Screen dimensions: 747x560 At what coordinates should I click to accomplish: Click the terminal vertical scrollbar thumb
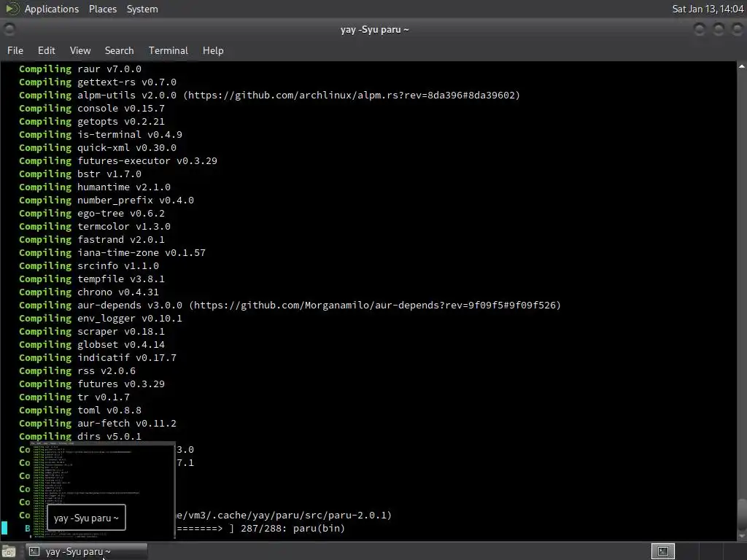coord(742,513)
